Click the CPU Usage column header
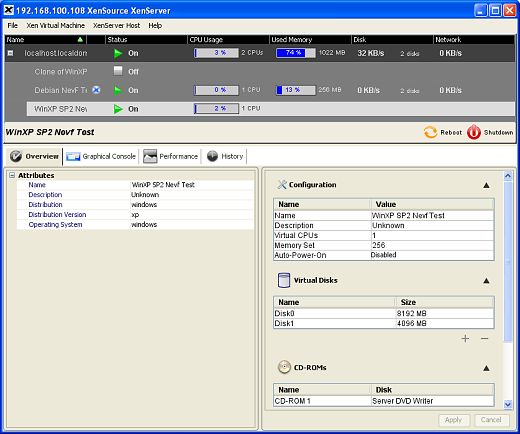 click(228, 39)
